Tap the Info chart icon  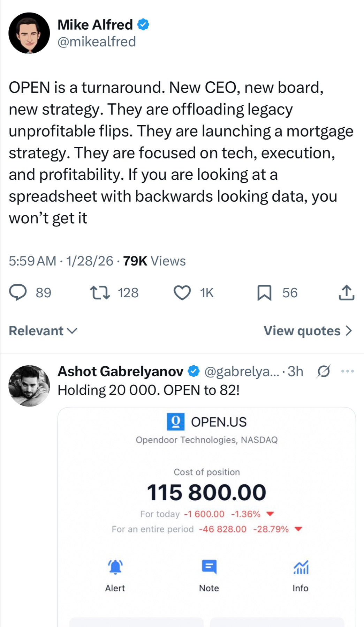tap(301, 567)
